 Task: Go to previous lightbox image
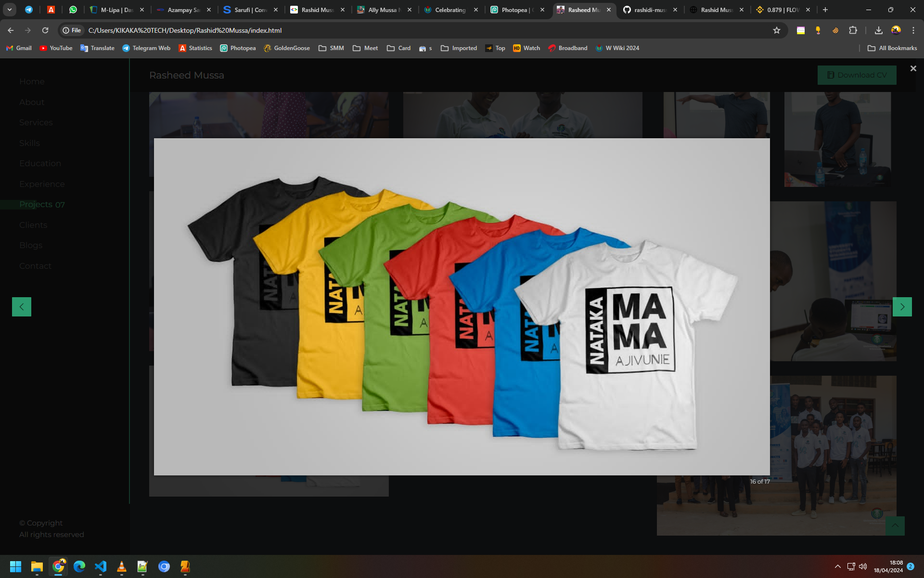(22, 307)
